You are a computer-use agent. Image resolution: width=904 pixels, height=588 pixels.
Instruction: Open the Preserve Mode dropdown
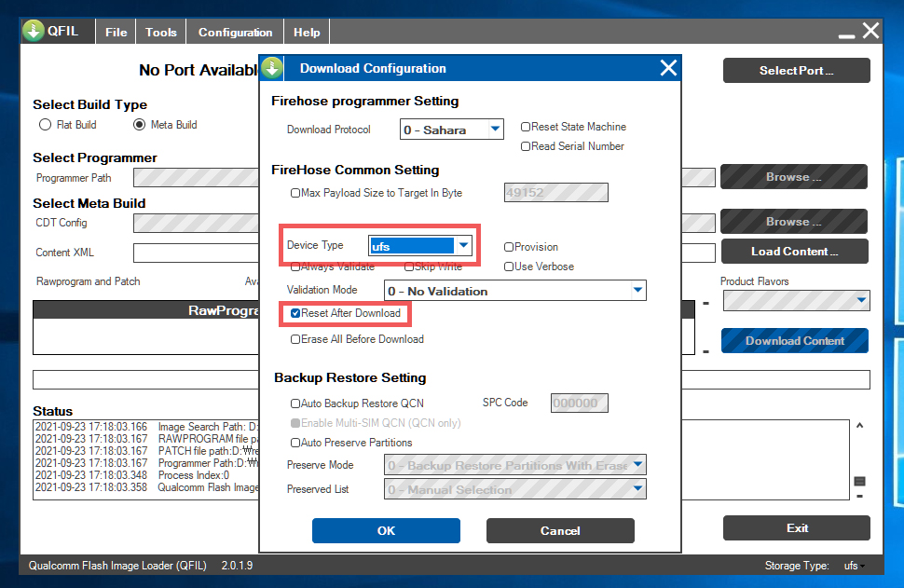[514, 465]
